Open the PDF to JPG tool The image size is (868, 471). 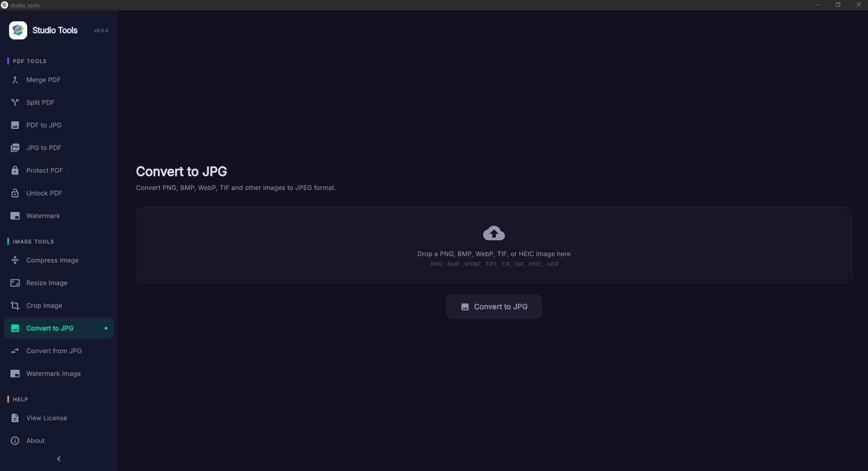[44, 125]
